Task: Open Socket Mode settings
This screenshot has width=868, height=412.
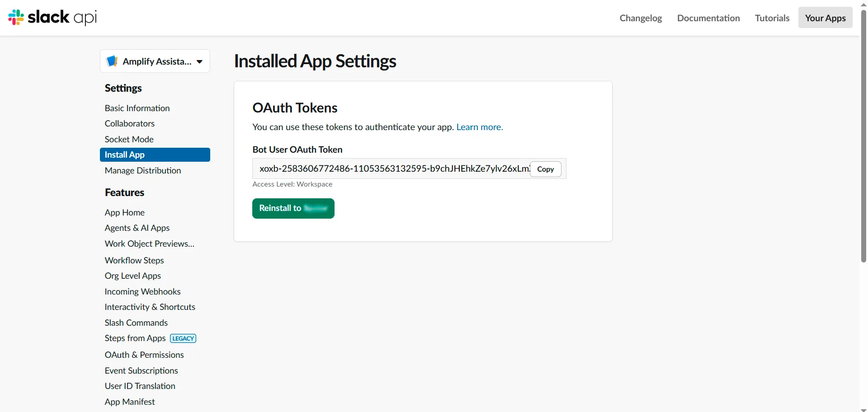Action: [129, 139]
